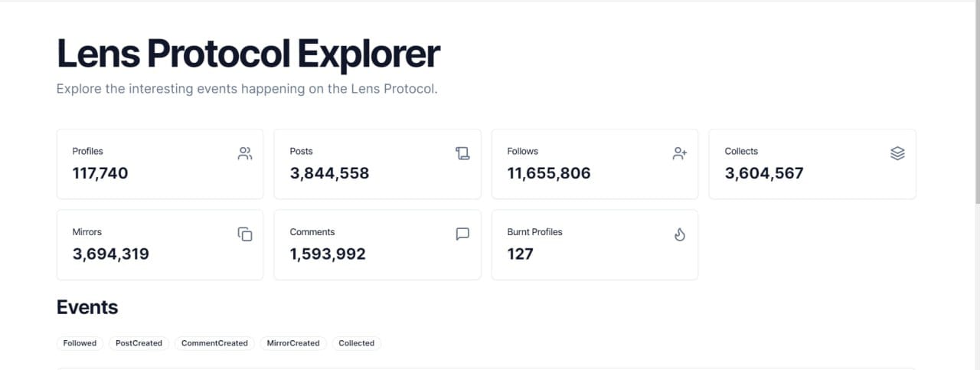Click the copy icon on Mirrors card
This screenshot has width=980, height=370.
(x=245, y=234)
